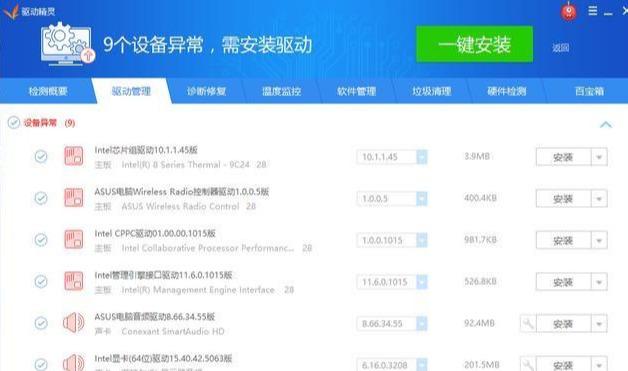Switch to the 诊断修复 tab
628x371 pixels.
tap(206, 91)
